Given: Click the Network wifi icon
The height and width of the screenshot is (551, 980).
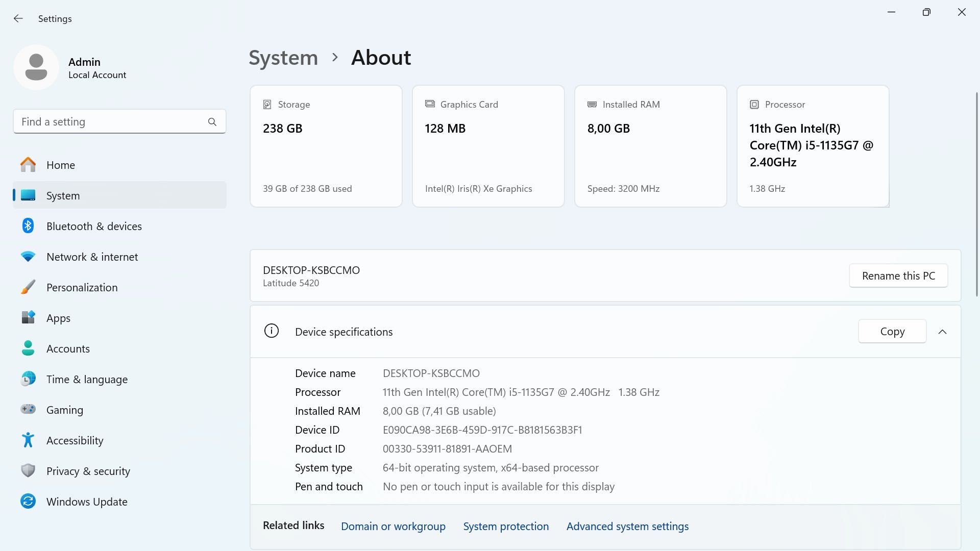Looking at the screenshot, I should [x=28, y=257].
